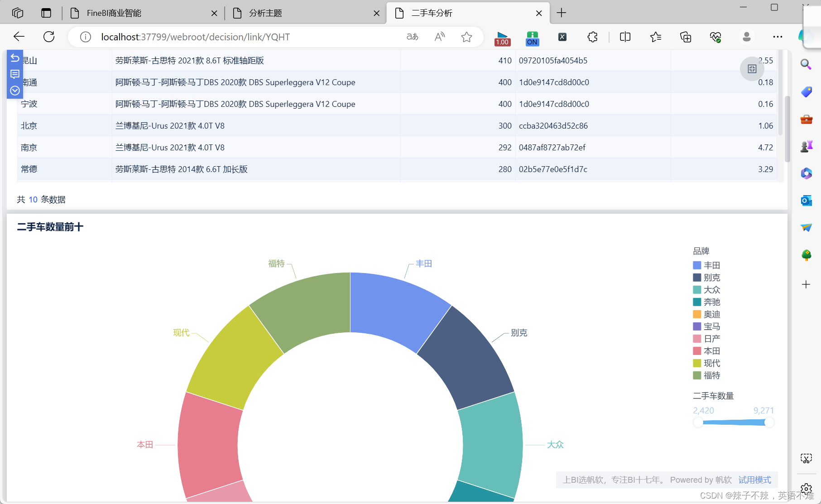Viewport: 821px width, 504px height.
Task: Click the floating table layout icon
Action: click(x=752, y=69)
